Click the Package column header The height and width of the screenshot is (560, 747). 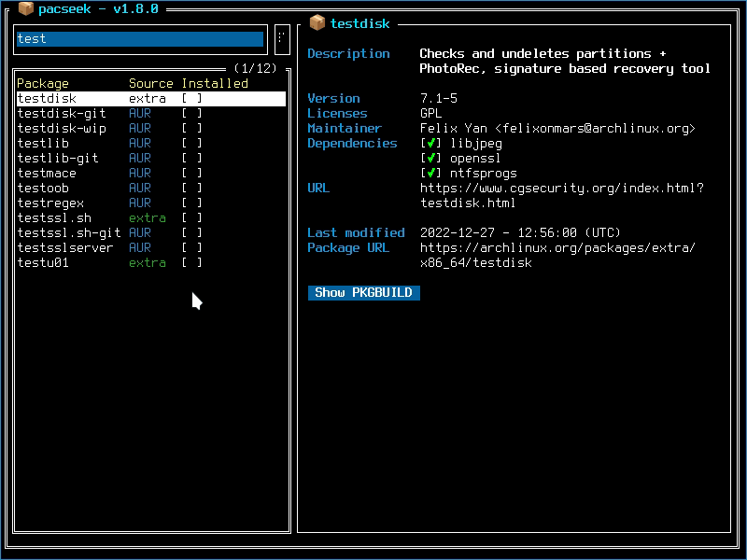pos(42,83)
